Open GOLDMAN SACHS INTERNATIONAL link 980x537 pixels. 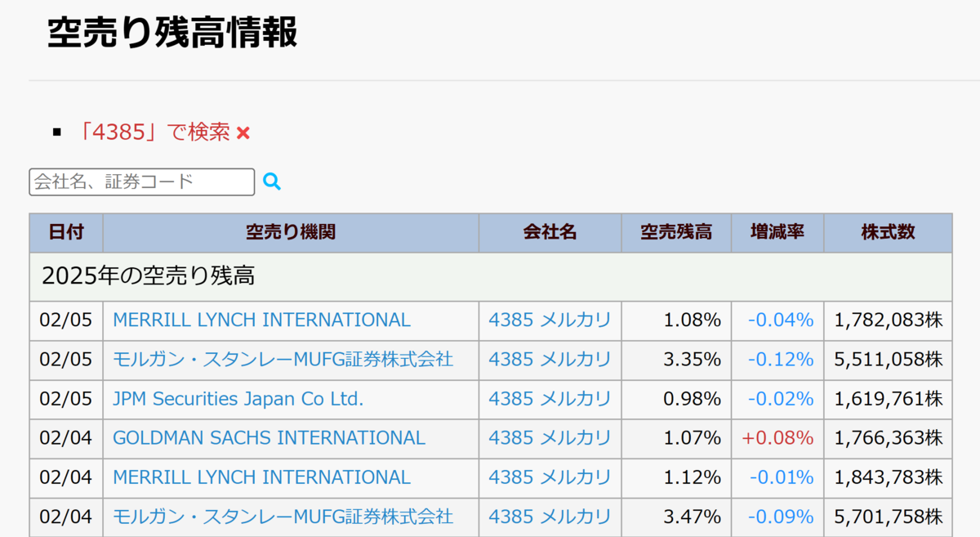269,438
